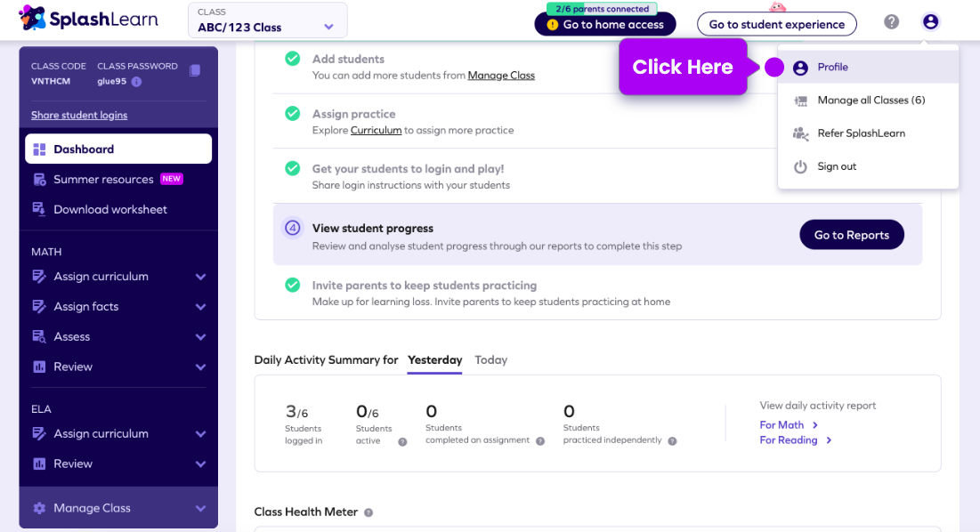The height and width of the screenshot is (532, 980).
Task: Open help via the question mark icon
Action: [891, 22]
